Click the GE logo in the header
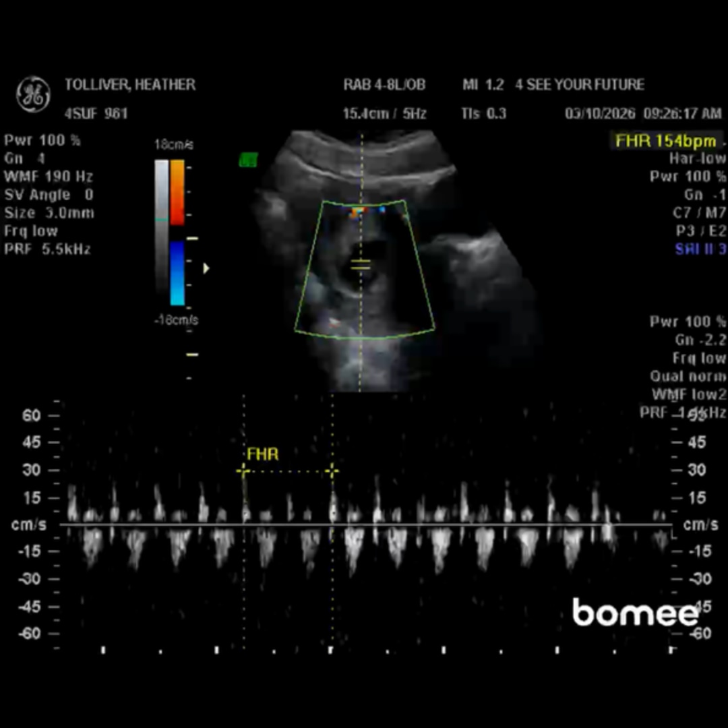This screenshot has height=728, width=728. click(33, 94)
